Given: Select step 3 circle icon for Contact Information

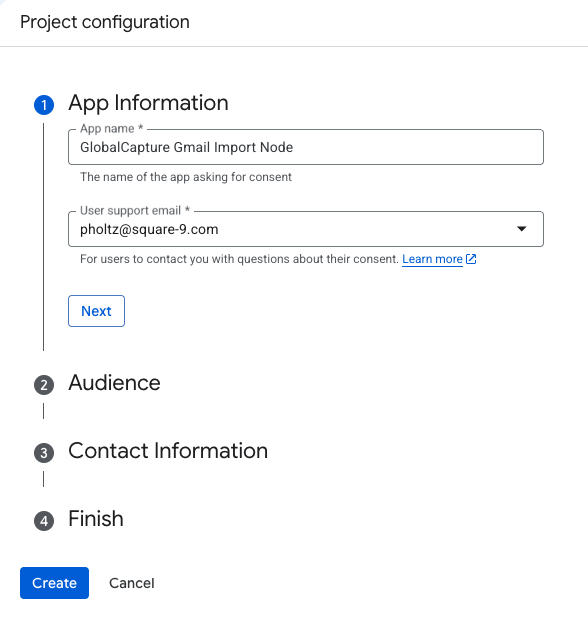Looking at the screenshot, I should click(x=44, y=453).
